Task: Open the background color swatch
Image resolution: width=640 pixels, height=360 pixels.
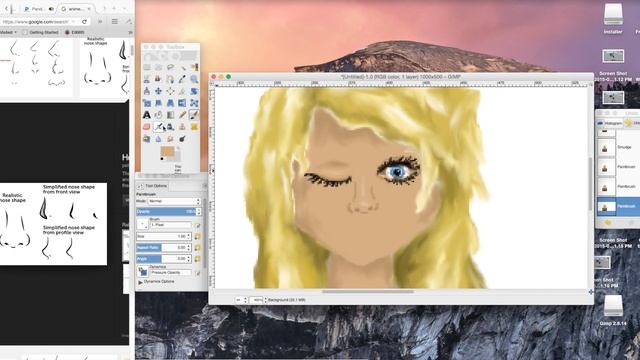Action: (178, 157)
